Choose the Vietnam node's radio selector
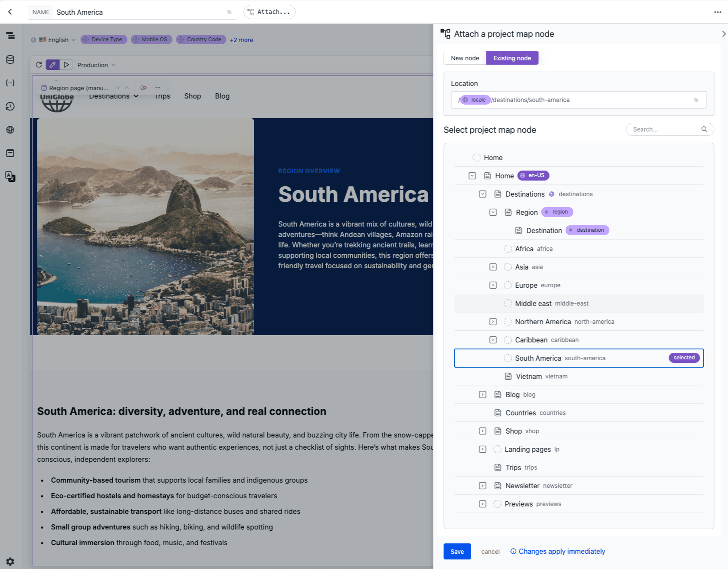Image resolution: width=728 pixels, height=569 pixels. click(x=508, y=376)
